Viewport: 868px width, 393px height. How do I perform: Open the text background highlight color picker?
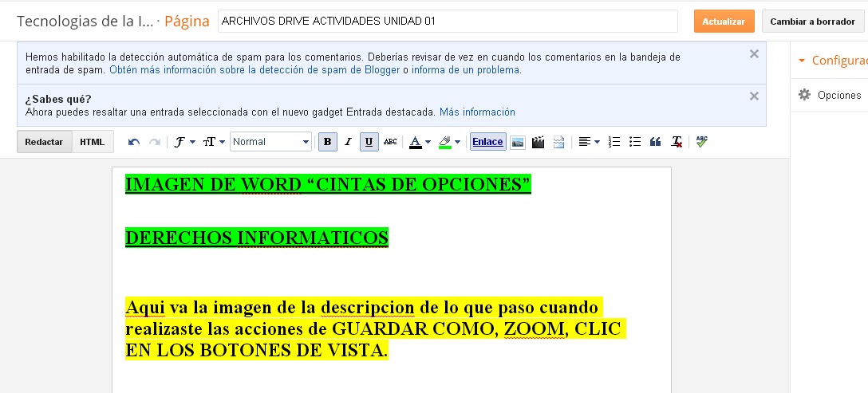(x=449, y=142)
